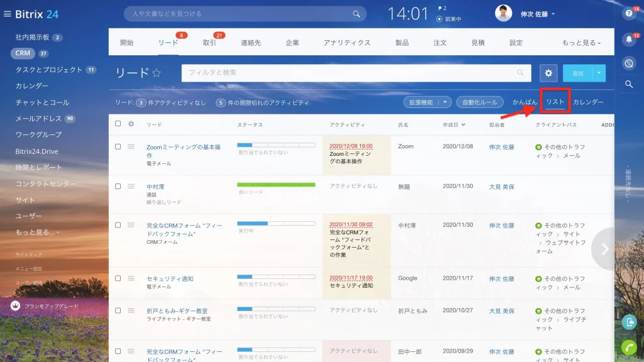Open the chat icon in right sidebar
644x362 pixels.
pyautogui.click(x=629, y=63)
